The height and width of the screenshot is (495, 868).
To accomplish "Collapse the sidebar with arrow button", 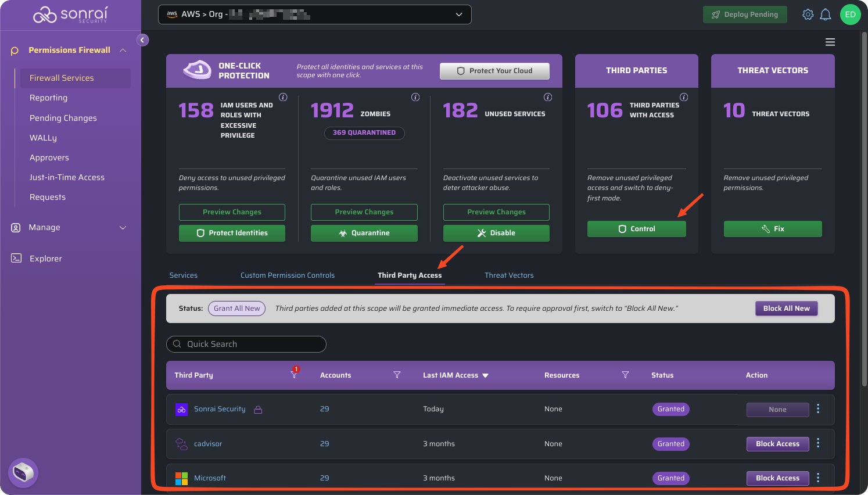I will pos(142,40).
